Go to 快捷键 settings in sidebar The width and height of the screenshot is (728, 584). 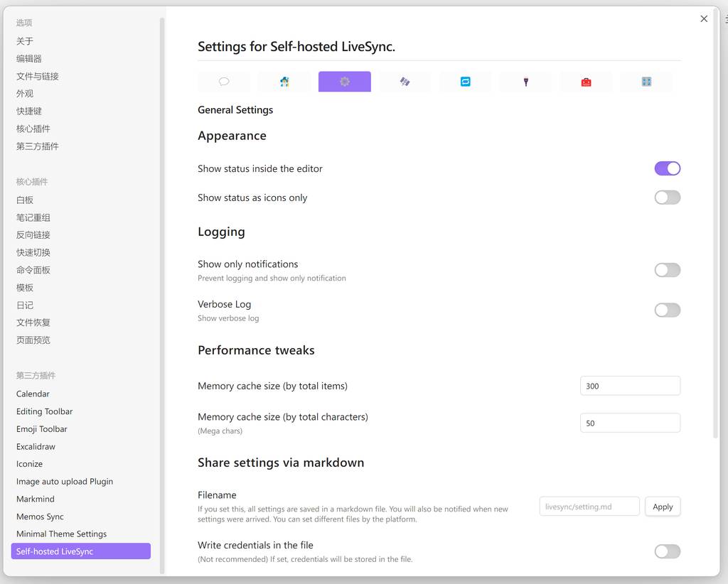(x=29, y=111)
